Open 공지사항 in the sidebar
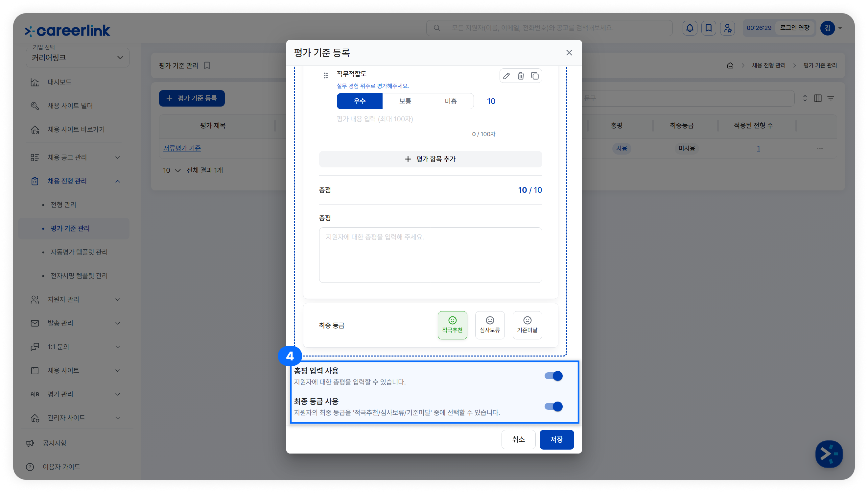 55,443
